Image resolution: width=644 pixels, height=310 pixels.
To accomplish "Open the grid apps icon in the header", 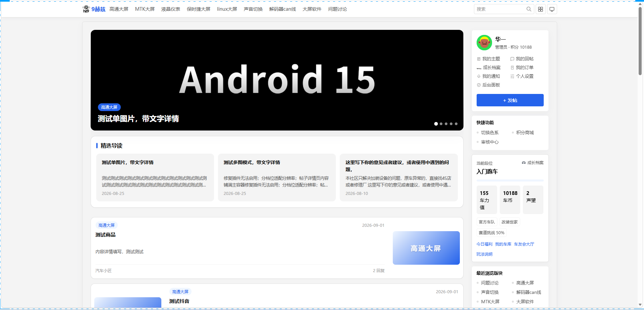I will 540,9.
